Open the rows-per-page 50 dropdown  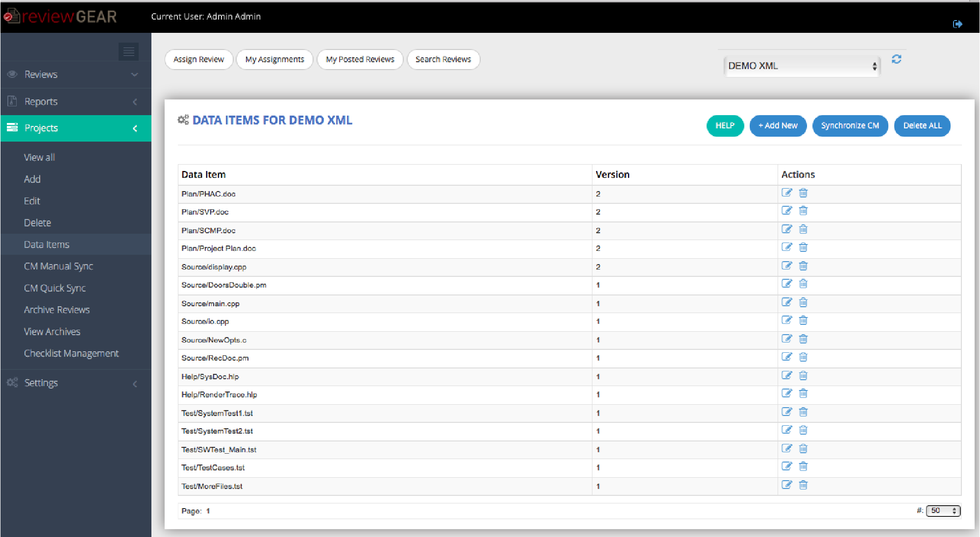point(943,511)
